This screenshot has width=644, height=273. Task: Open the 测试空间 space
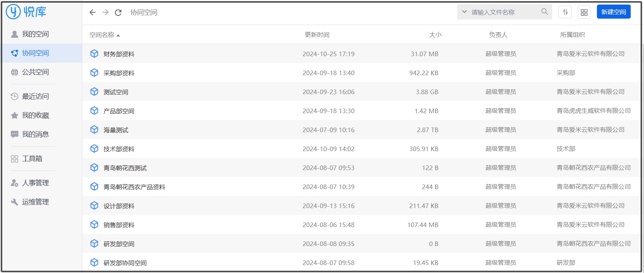click(x=116, y=92)
